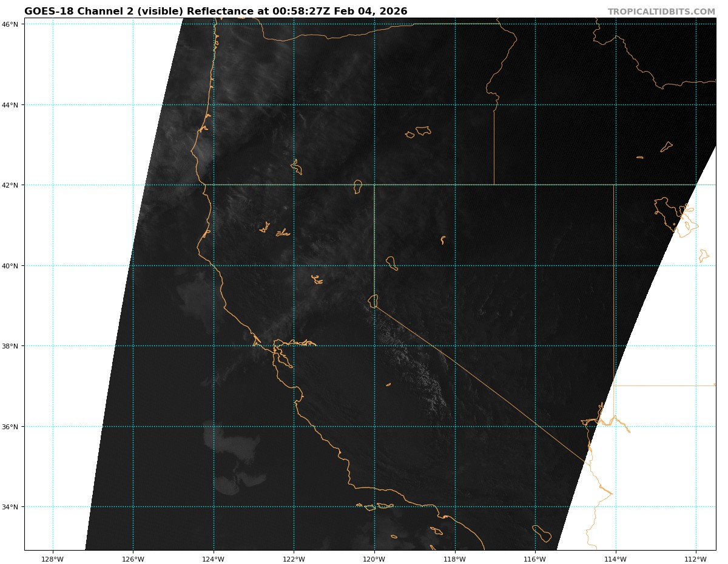The width and height of the screenshot is (728, 564).
Task: Click the 112°W longitude axis label
Action: tap(696, 559)
